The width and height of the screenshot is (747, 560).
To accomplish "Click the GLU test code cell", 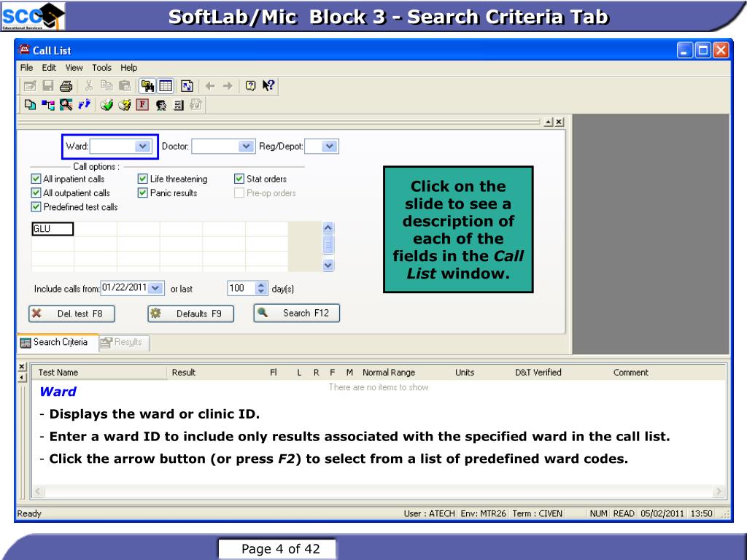I will pyautogui.click(x=53, y=229).
